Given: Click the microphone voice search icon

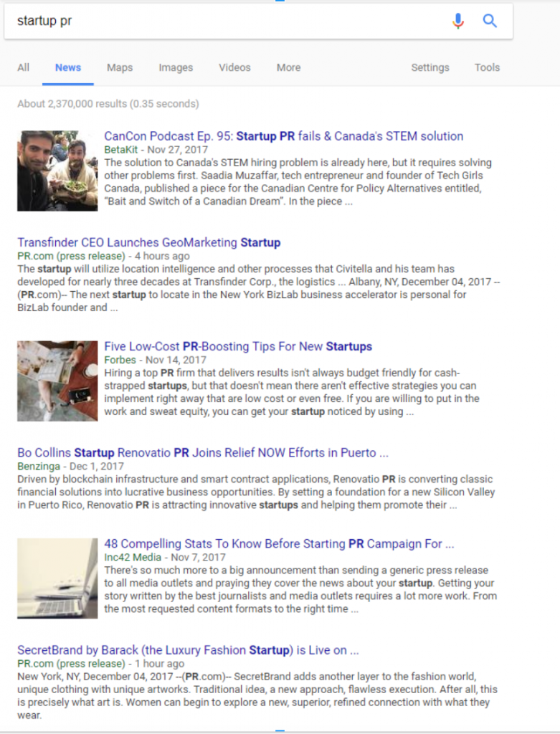Looking at the screenshot, I should (x=458, y=21).
